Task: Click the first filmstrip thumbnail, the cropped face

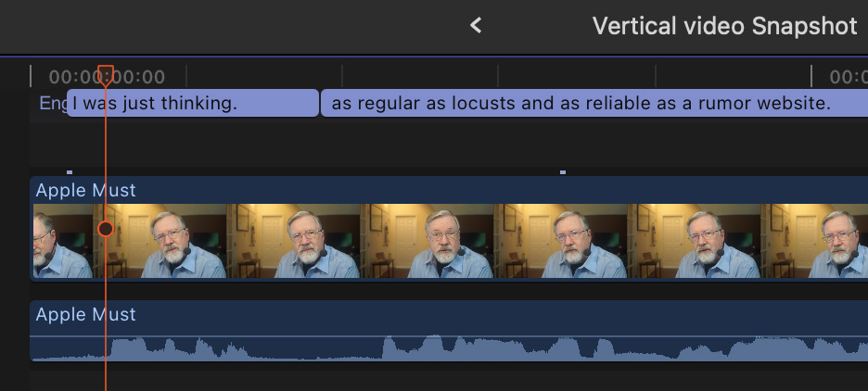Action: (61, 241)
